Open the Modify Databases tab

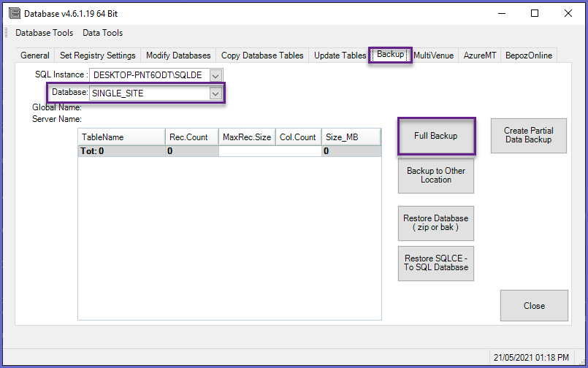tap(178, 55)
